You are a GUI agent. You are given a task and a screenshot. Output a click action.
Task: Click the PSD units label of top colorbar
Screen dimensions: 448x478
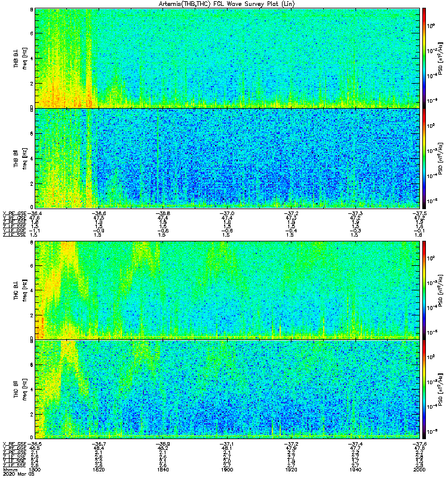point(441,58)
